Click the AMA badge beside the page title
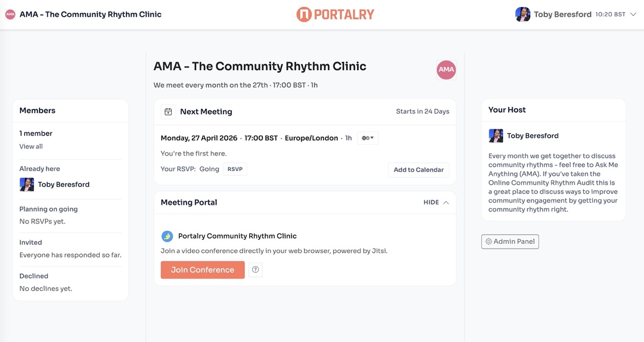 446,70
